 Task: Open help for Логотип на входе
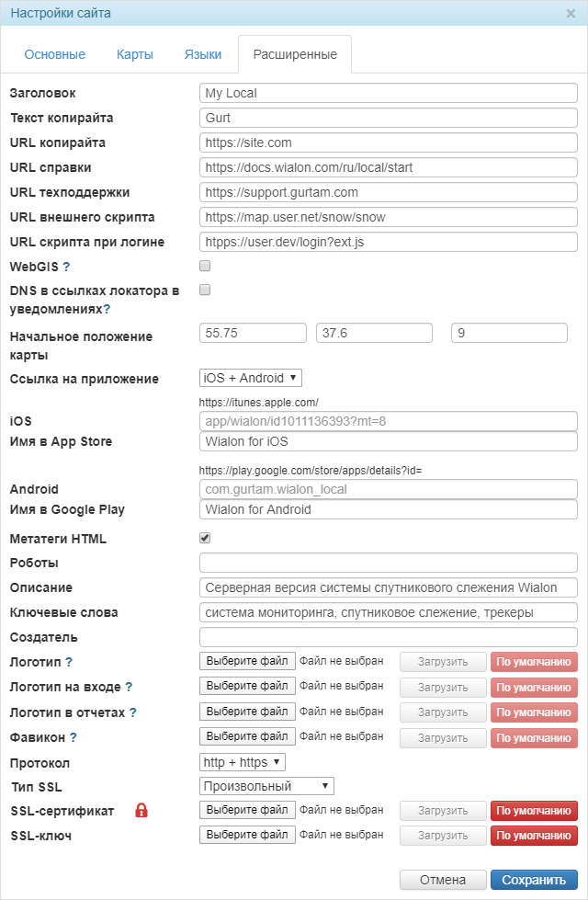click(x=129, y=687)
